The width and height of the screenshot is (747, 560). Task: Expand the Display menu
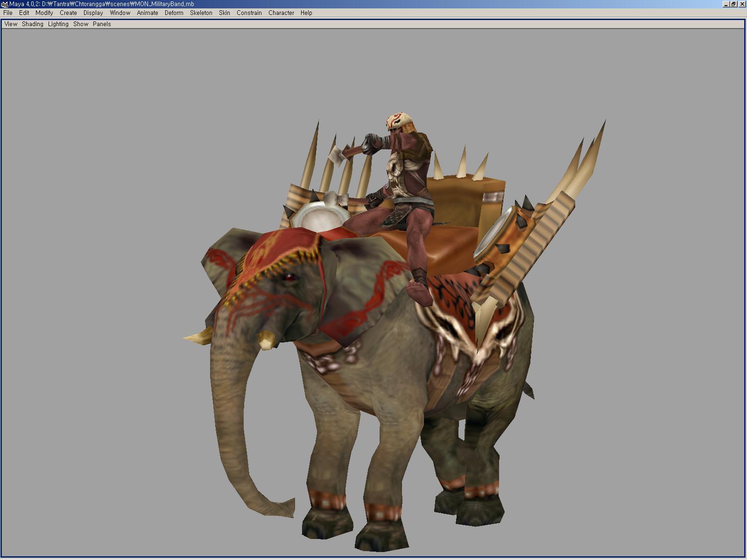[x=93, y=13]
